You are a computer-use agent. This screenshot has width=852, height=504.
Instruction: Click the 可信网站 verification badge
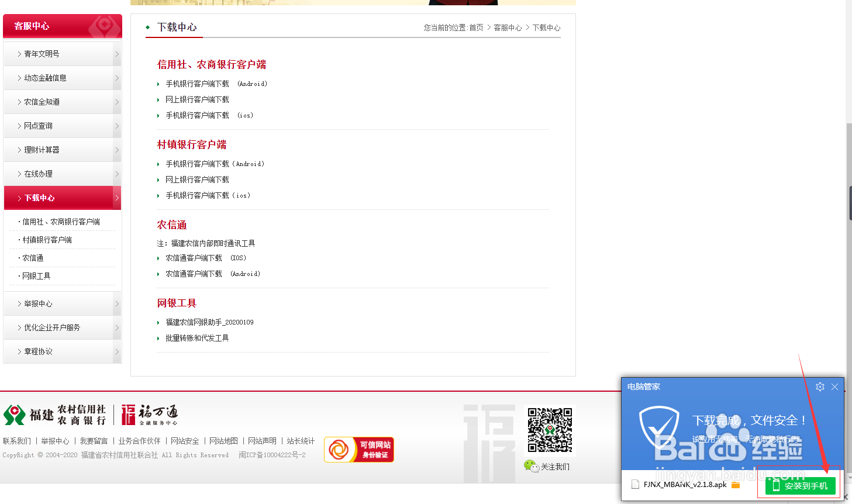[x=359, y=450]
